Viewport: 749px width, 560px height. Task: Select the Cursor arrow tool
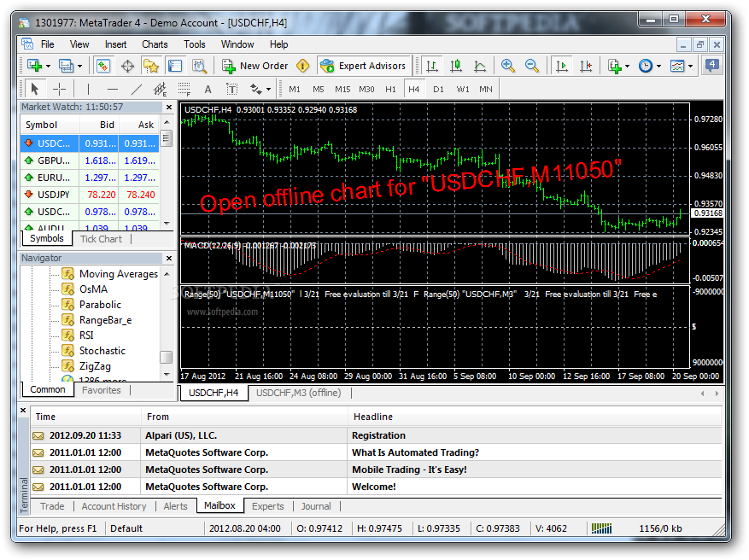coord(34,89)
